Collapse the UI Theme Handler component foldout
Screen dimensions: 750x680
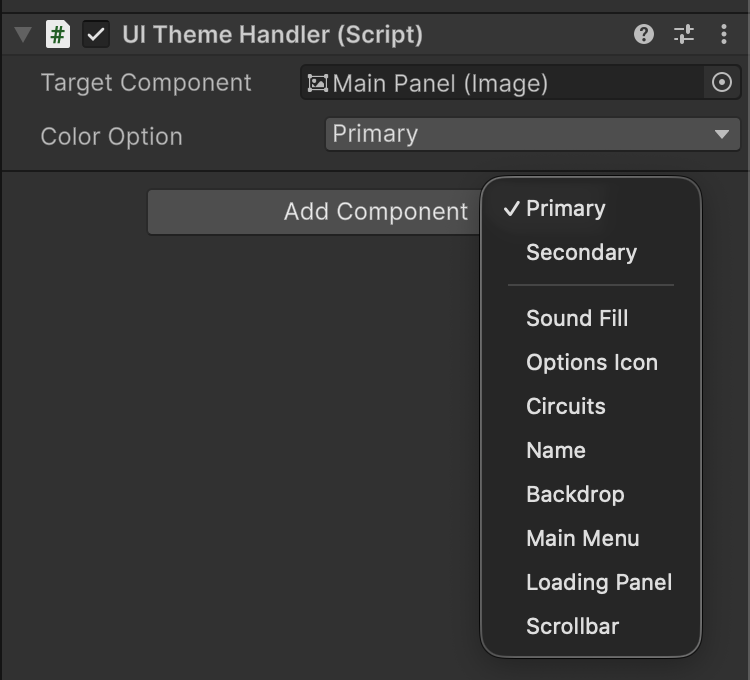pos(23,35)
